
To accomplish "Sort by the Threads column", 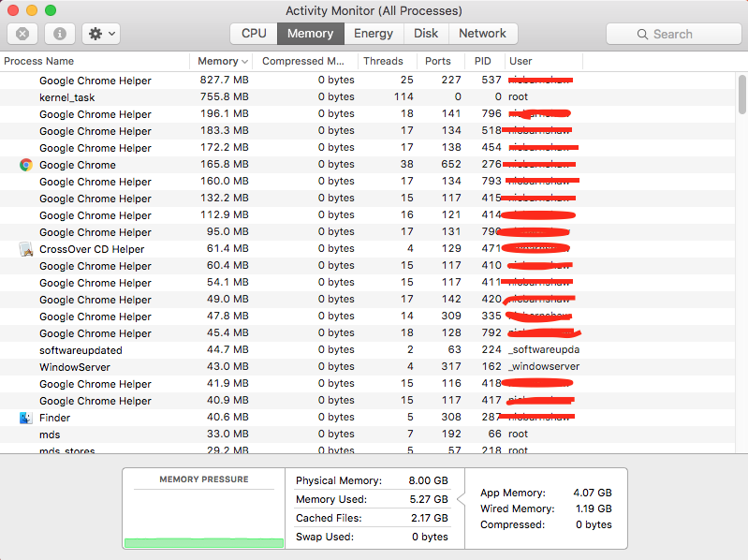I will pos(388,61).
